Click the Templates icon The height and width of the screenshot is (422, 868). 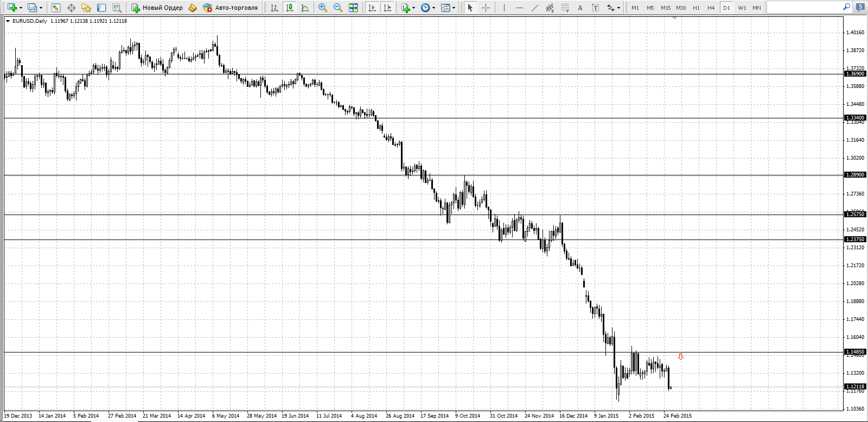(x=445, y=8)
